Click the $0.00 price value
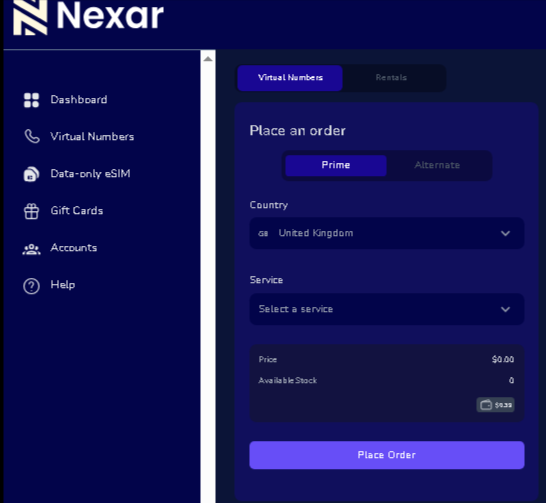 pyautogui.click(x=503, y=359)
